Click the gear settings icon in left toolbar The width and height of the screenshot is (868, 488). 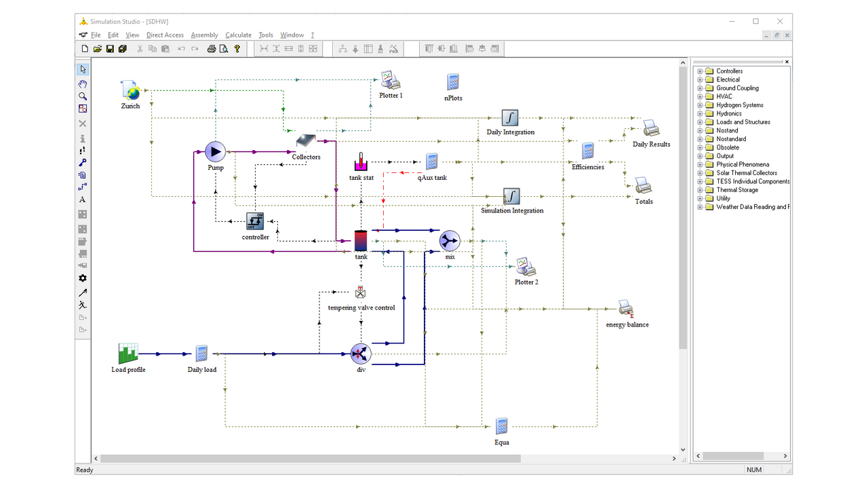[x=83, y=278]
